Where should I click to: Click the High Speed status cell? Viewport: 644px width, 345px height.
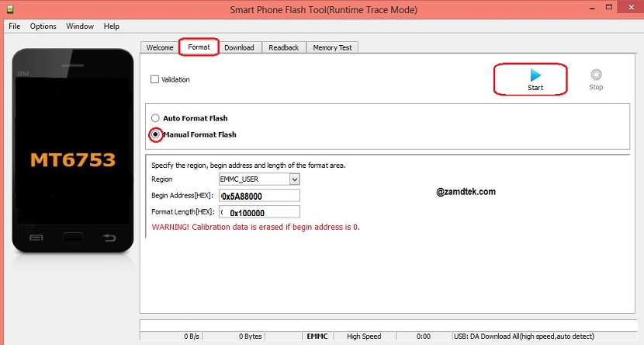[x=364, y=336]
